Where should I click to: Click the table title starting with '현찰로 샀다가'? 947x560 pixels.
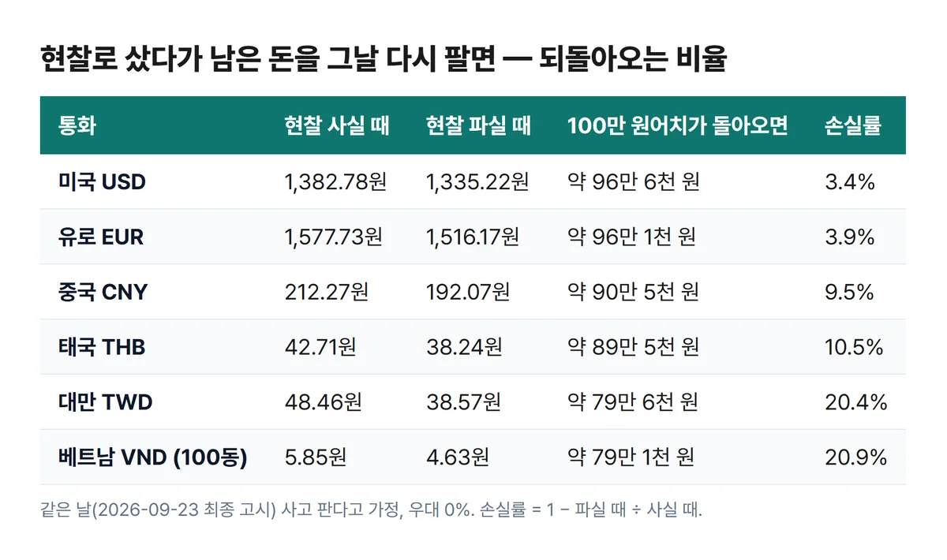[383, 61]
